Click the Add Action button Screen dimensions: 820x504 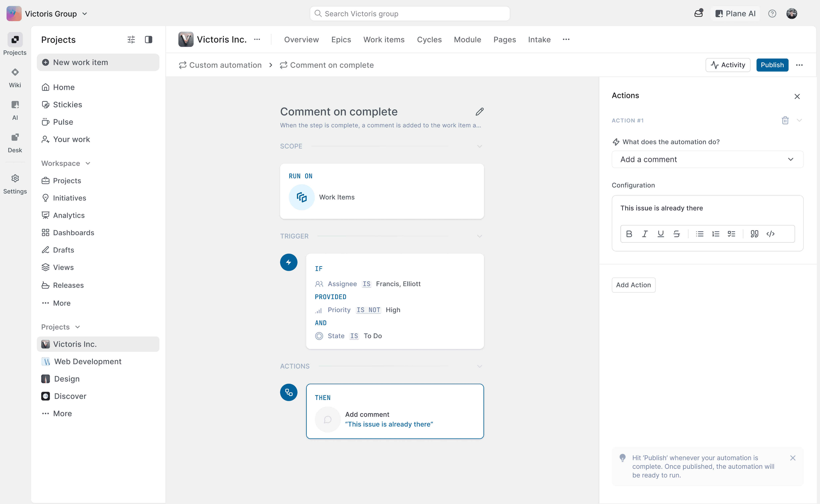pyautogui.click(x=633, y=285)
